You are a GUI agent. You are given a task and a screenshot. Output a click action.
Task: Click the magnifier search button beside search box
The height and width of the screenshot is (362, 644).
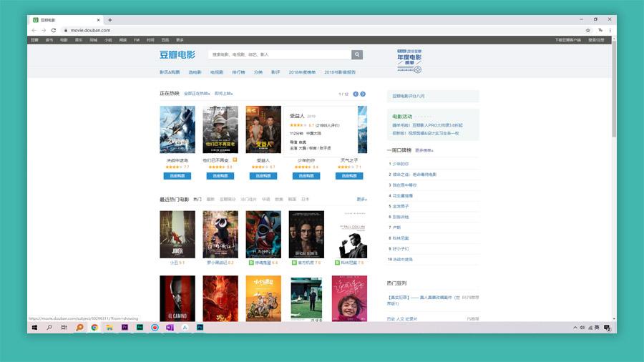(357, 54)
